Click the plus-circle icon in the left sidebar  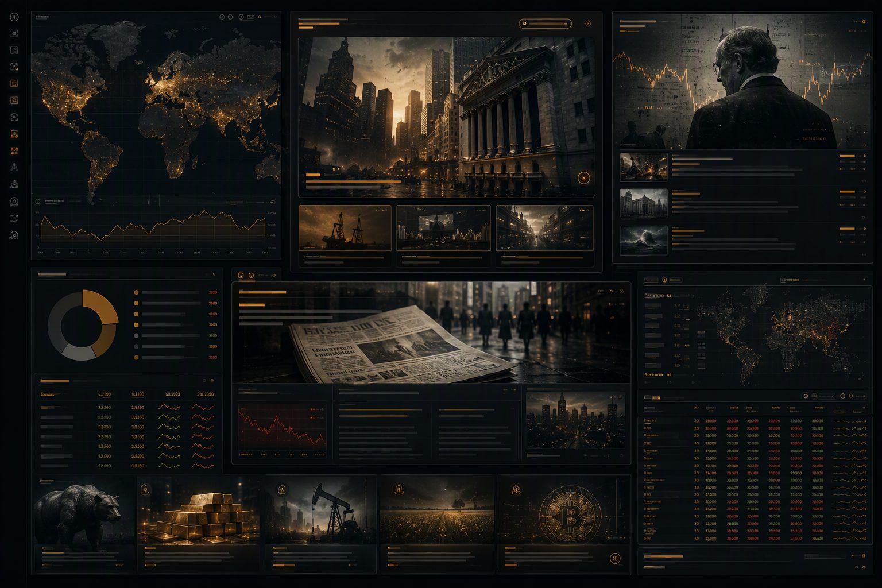coord(14,17)
